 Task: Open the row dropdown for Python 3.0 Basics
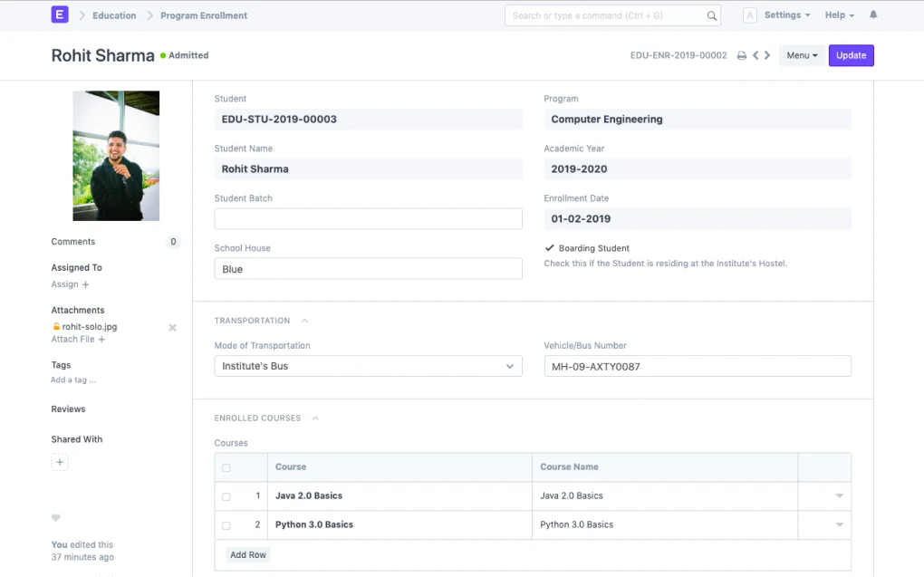838,524
